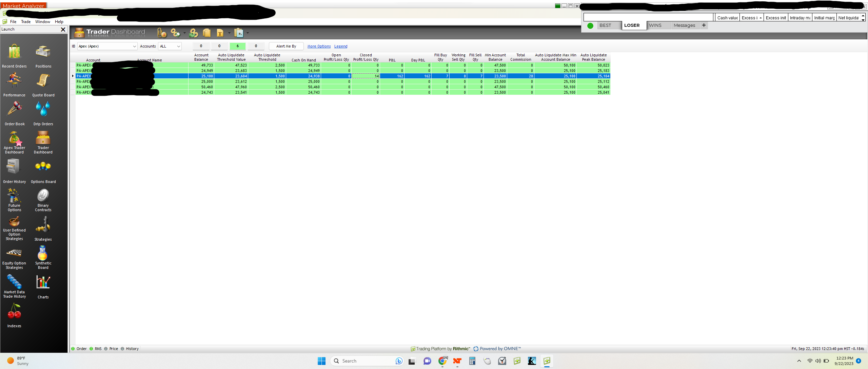Image resolution: width=868 pixels, height=369 pixels.
Task: Open the Synthetic Board icon
Action: point(43,258)
